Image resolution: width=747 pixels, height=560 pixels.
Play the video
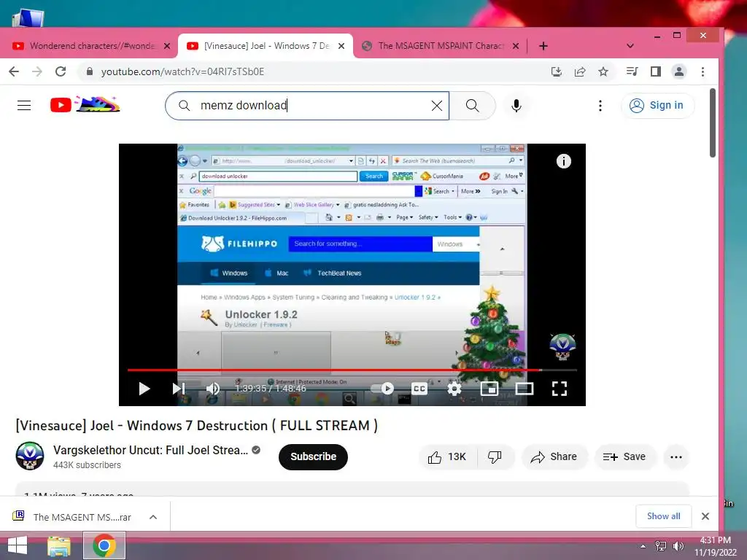[x=144, y=389]
